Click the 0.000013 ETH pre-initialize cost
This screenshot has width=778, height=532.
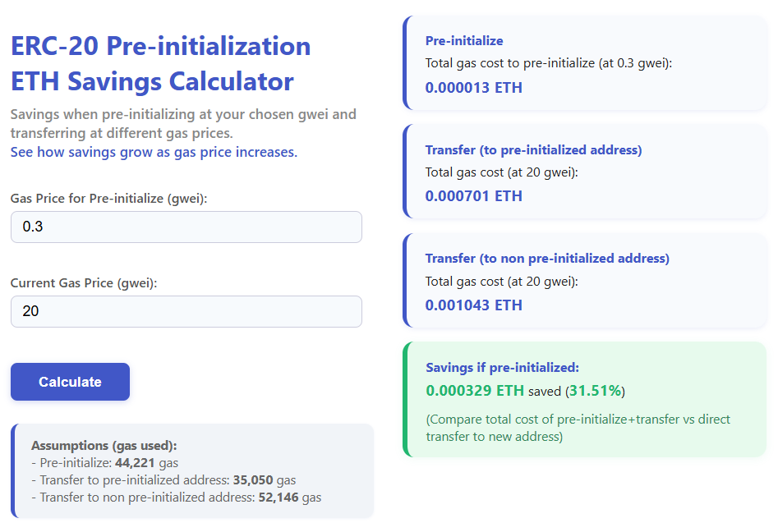473,87
